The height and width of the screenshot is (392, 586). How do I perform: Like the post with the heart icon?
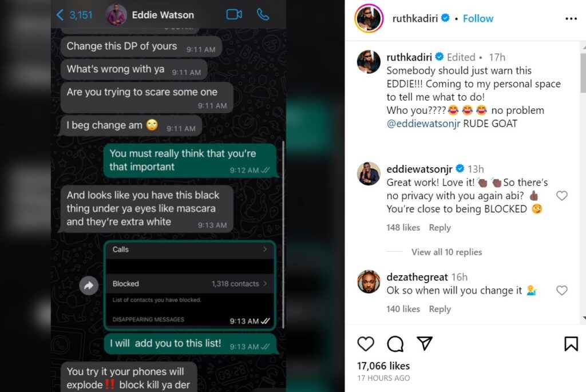click(366, 344)
